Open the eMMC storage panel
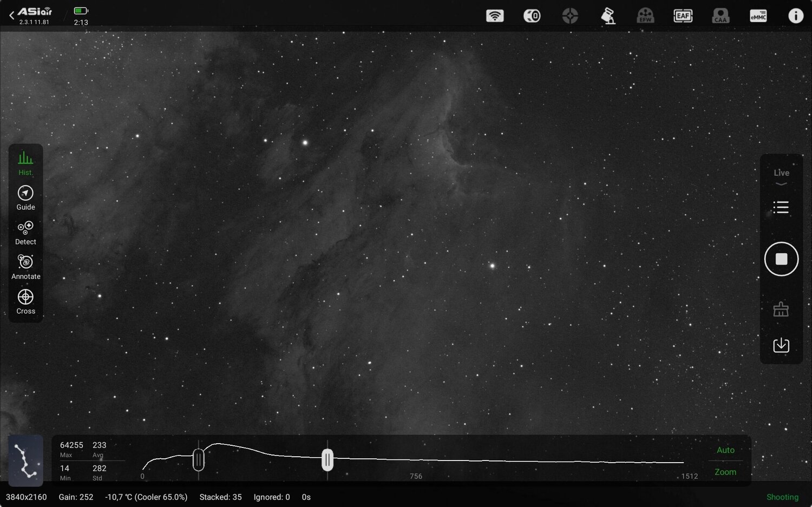The width and height of the screenshot is (812, 507). click(x=758, y=16)
